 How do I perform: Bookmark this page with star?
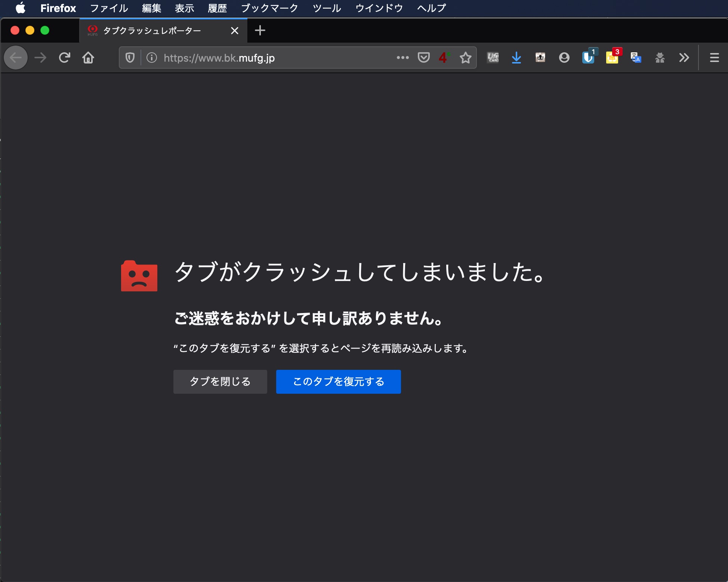coord(465,58)
